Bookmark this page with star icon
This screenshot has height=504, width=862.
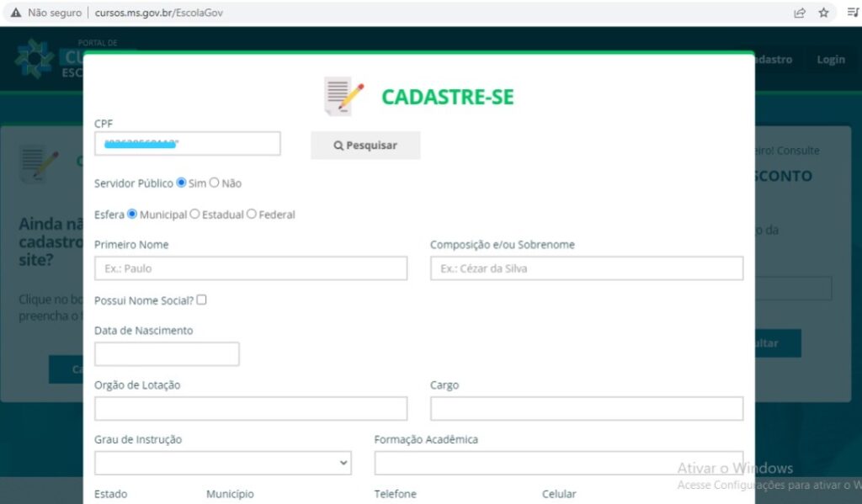tap(823, 13)
